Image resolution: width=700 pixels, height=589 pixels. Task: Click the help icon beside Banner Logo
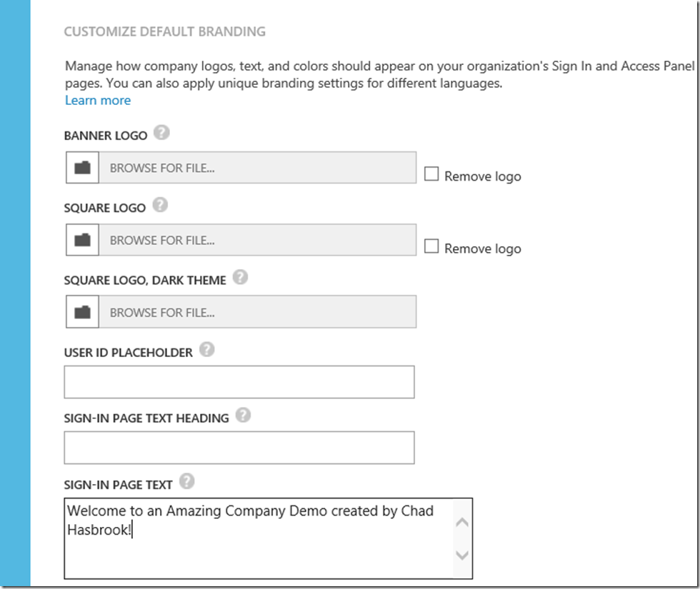[x=162, y=133]
